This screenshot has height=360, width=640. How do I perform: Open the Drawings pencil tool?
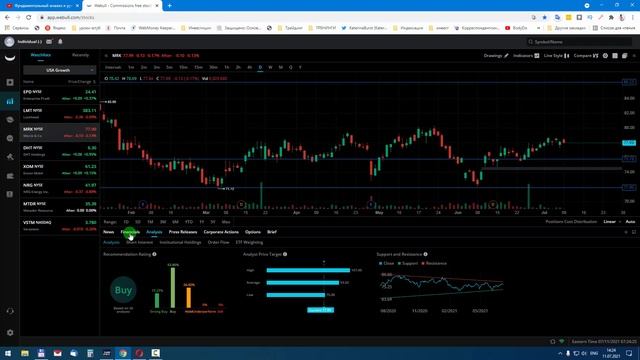click(496, 56)
